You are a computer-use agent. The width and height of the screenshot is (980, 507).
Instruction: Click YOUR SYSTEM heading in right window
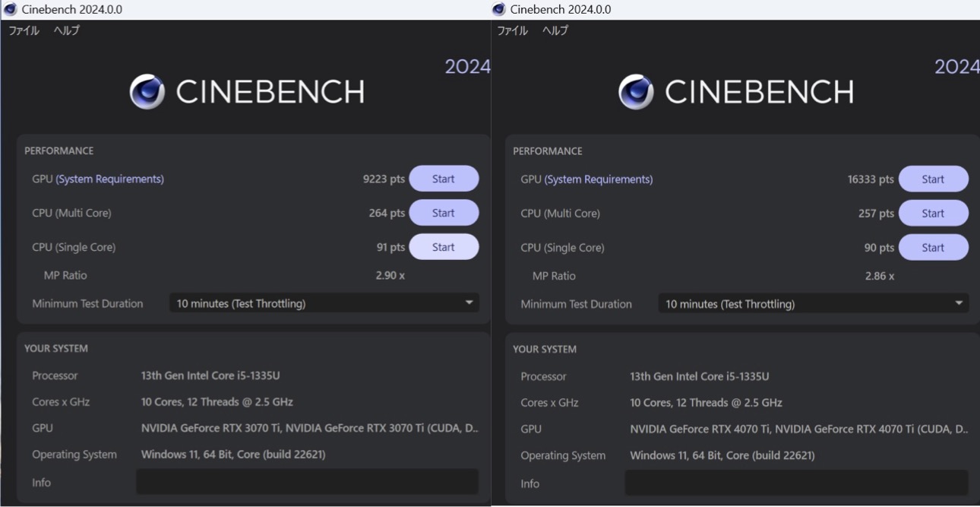(x=545, y=349)
